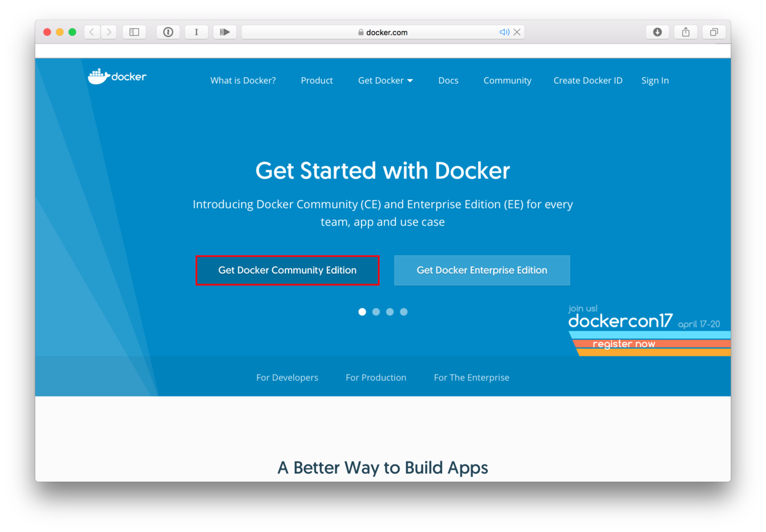Select the third carousel slide dot
The width and height of the screenshot is (766, 532).
point(390,312)
